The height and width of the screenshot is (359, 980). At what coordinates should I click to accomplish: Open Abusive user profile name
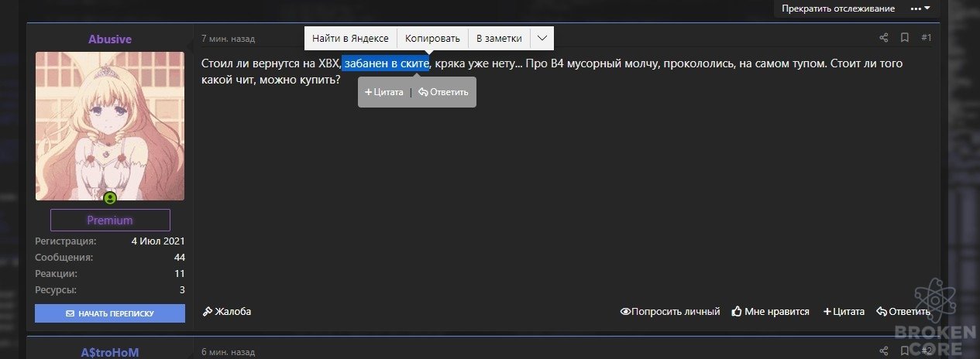coord(110,39)
